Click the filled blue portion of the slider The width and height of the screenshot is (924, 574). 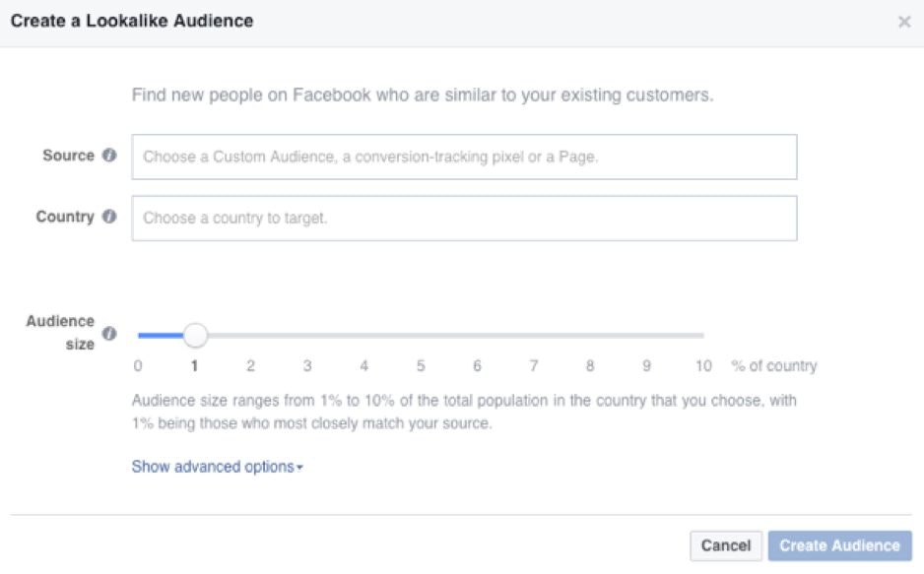[x=163, y=335]
